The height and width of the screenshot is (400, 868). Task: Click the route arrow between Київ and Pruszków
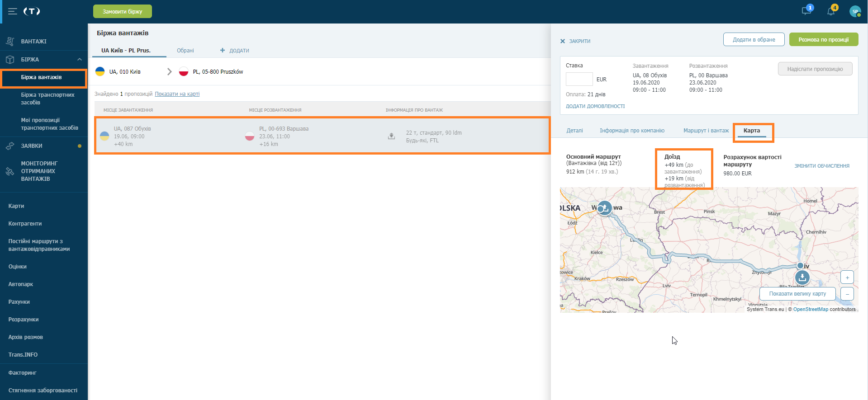tap(170, 71)
